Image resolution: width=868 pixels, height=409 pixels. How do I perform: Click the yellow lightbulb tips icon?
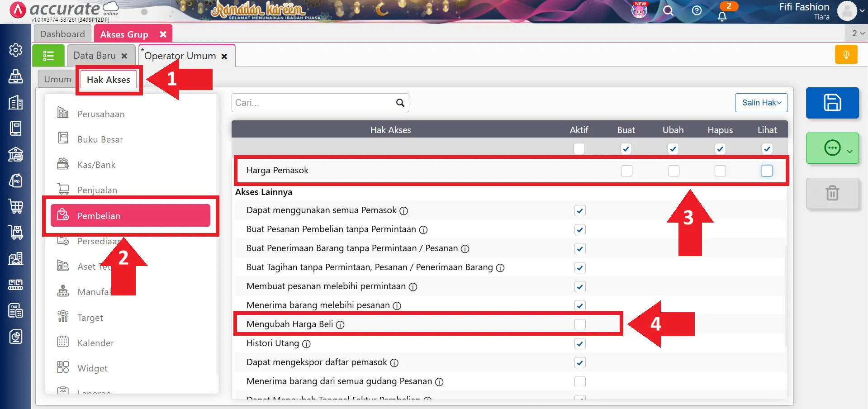pyautogui.click(x=846, y=55)
